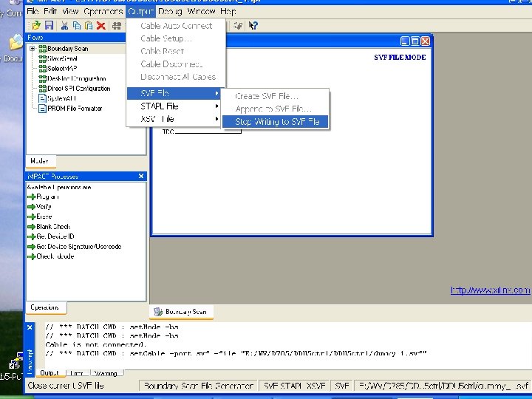The image size is (532, 399).
Task: Open the Debug menu
Action: pos(170,12)
